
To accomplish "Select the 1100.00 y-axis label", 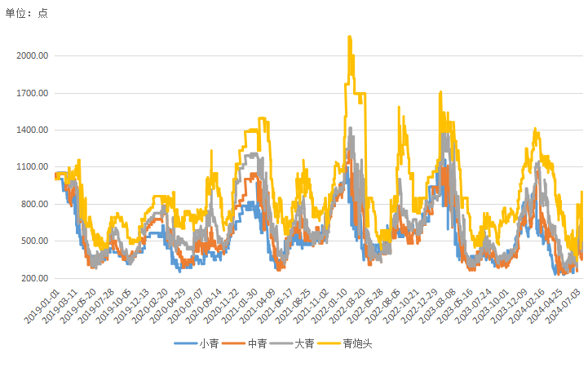I will point(32,167).
